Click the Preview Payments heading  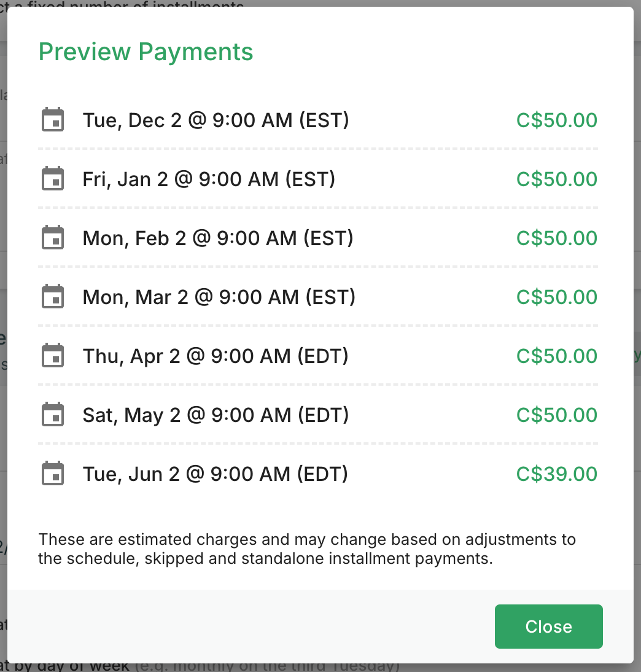click(146, 52)
